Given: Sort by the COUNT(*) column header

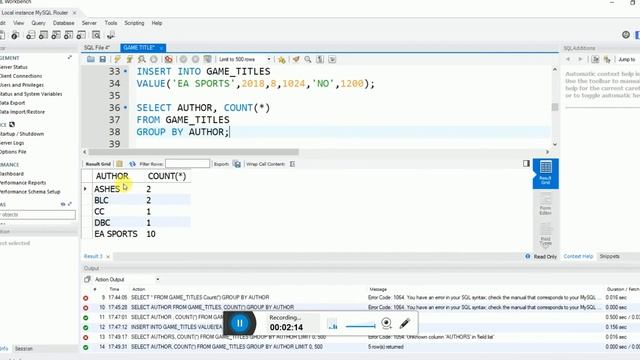Looking at the screenshot, I should click(x=167, y=176).
